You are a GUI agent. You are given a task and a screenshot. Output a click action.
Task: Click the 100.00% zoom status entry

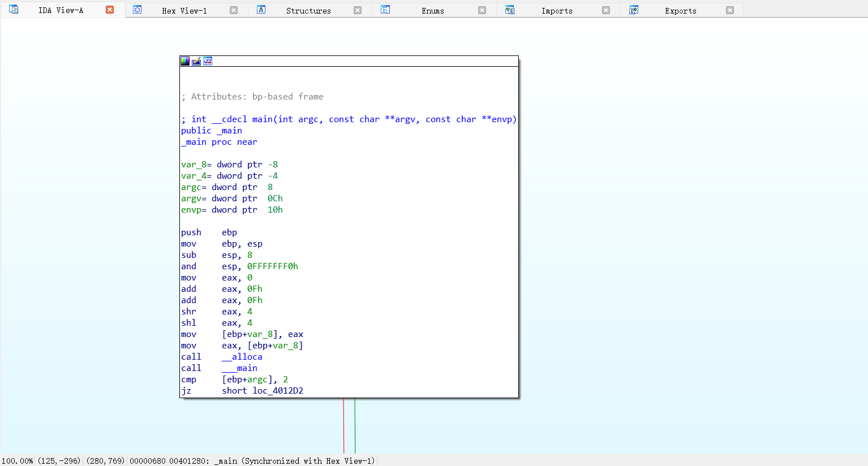pyautogui.click(x=18, y=461)
